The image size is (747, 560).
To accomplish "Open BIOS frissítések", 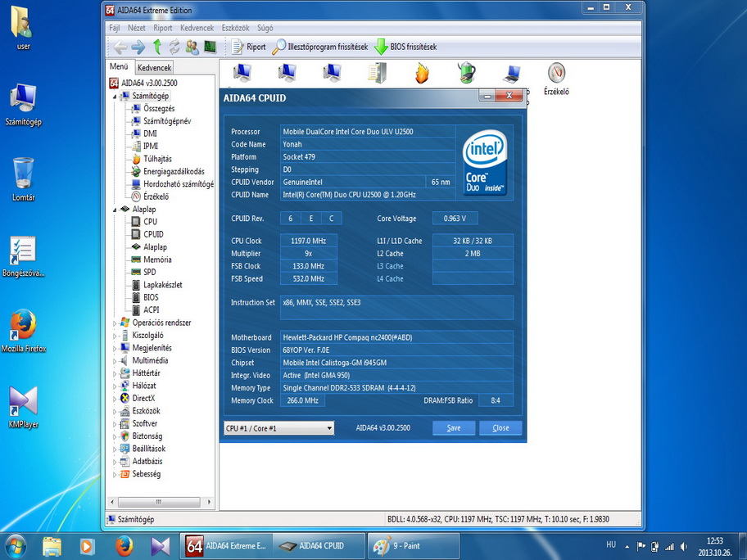I will [x=405, y=47].
